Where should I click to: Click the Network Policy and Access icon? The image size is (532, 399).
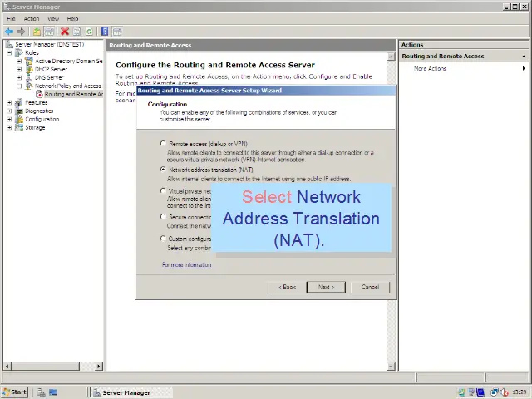(x=29, y=86)
